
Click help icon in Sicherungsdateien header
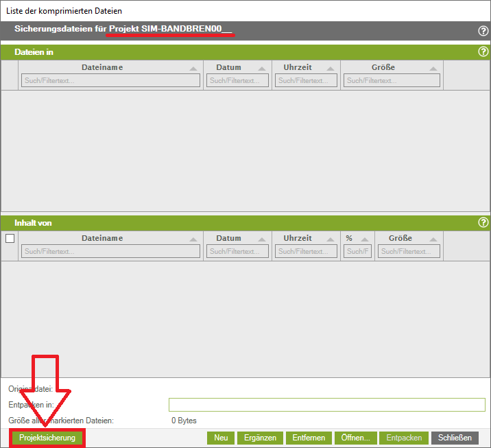[483, 31]
